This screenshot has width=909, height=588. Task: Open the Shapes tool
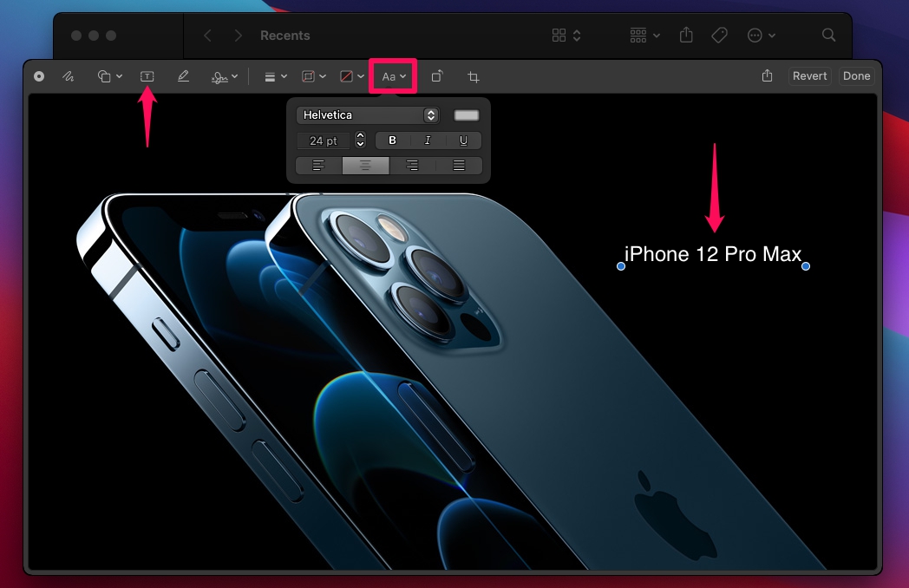pyautogui.click(x=106, y=76)
